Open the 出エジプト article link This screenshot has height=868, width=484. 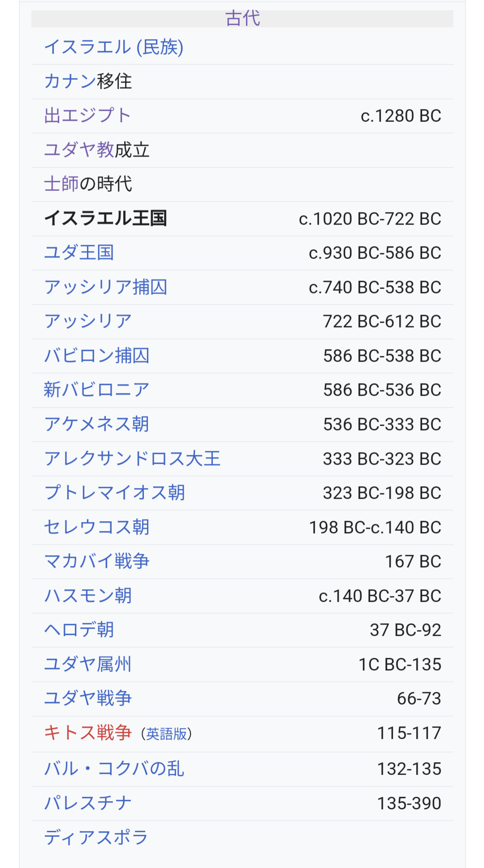point(87,116)
